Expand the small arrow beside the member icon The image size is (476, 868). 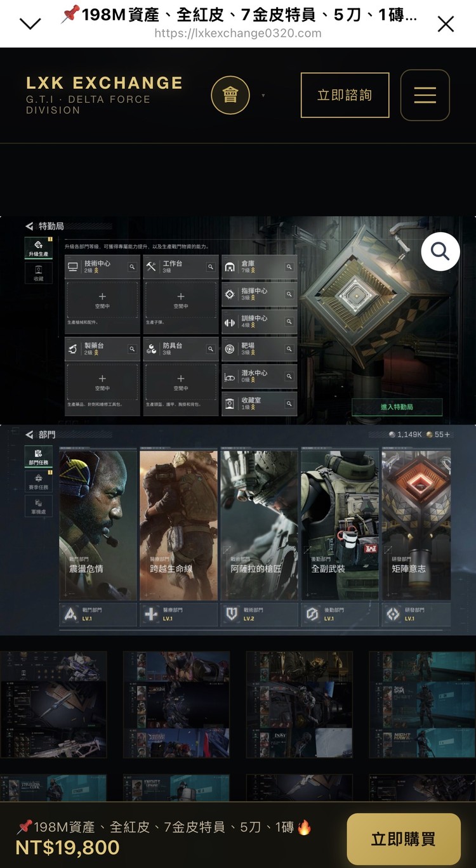tap(263, 96)
